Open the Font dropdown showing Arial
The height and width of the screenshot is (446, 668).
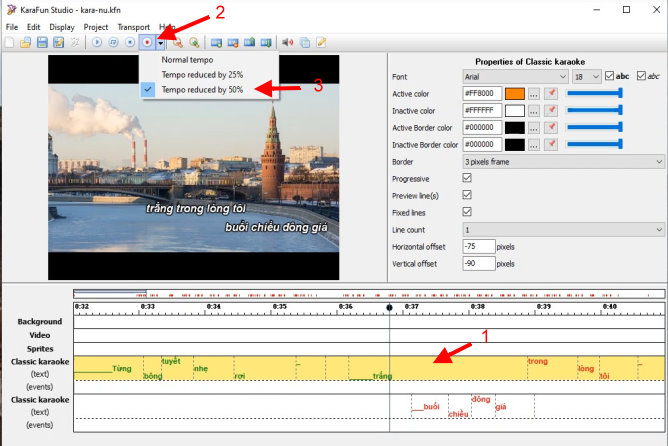click(515, 76)
